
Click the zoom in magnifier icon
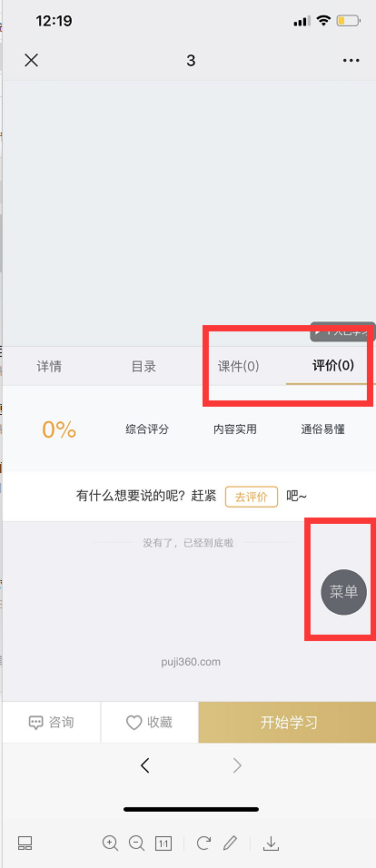pyautogui.click(x=111, y=843)
